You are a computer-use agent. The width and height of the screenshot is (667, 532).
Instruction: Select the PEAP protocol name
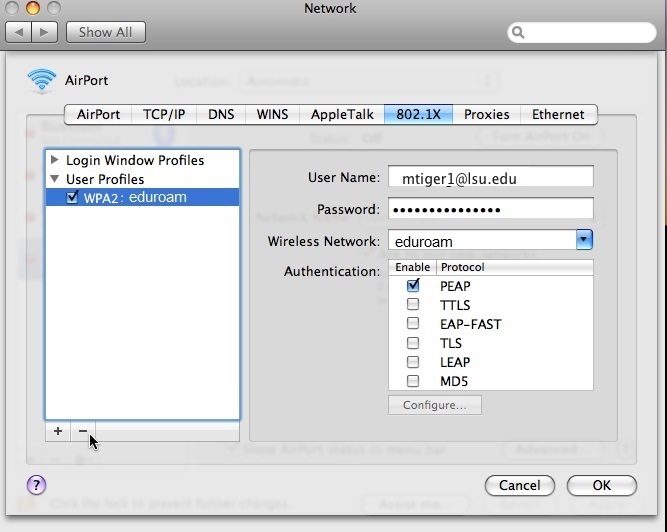(x=455, y=286)
